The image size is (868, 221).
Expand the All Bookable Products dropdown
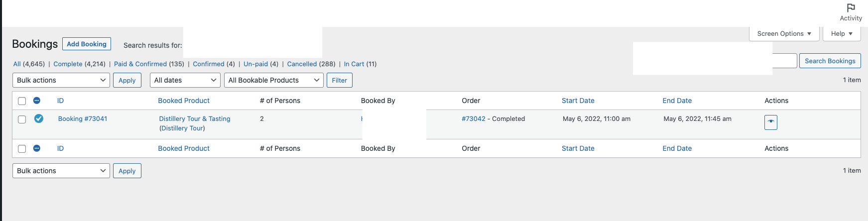click(x=274, y=80)
